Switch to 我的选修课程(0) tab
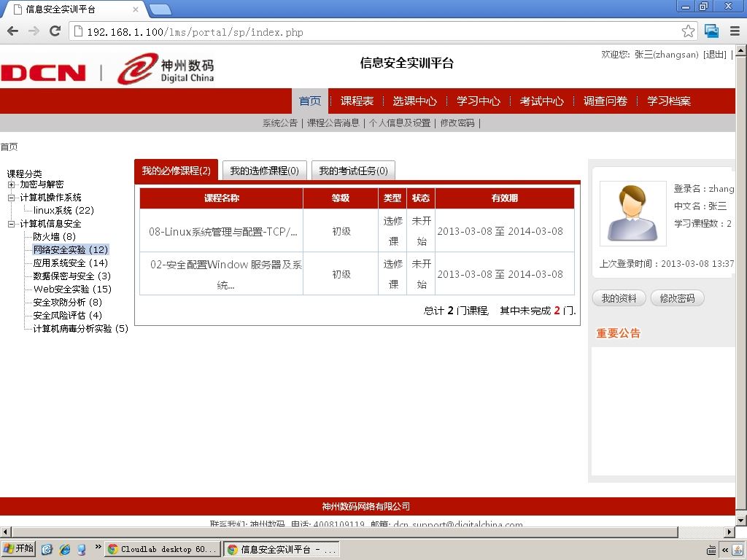The image size is (747, 560). (264, 171)
